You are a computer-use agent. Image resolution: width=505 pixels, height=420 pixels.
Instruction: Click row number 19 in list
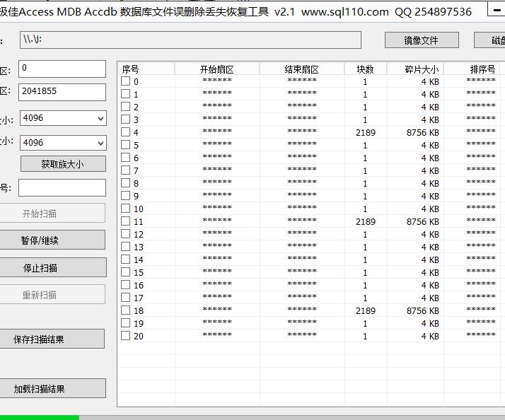pyautogui.click(x=139, y=324)
